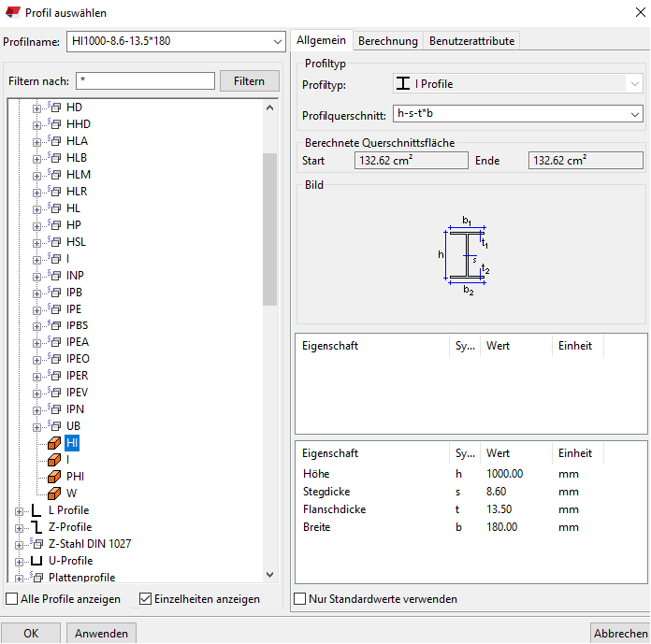Click the IPB profile catalog icon

pos(54,293)
